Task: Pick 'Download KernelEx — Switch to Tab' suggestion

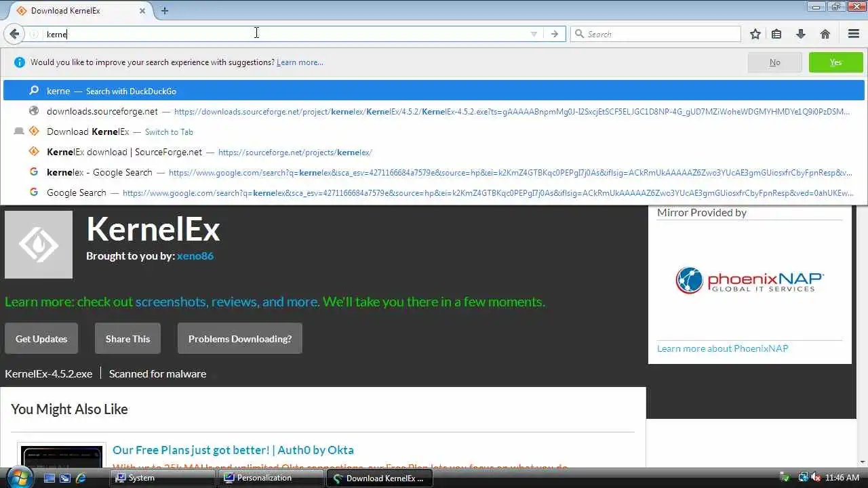Action: pos(434,131)
